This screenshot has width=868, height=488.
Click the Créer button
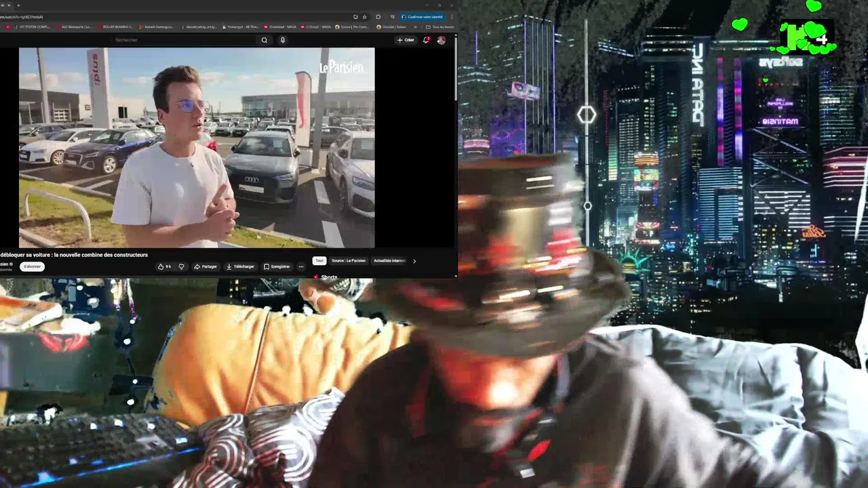pyautogui.click(x=406, y=40)
